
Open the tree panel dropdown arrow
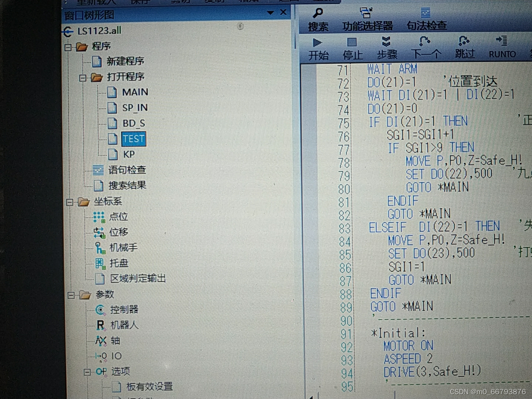pos(270,13)
